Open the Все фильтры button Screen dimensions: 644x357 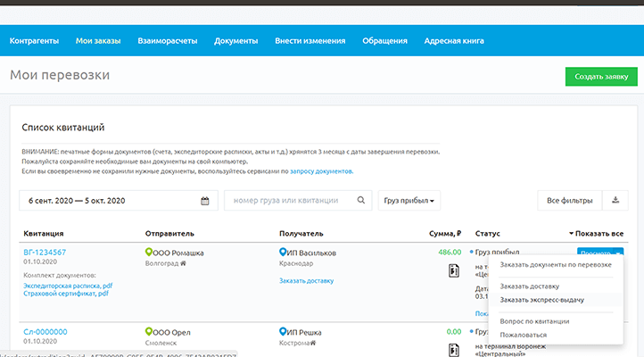pos(566,201)
